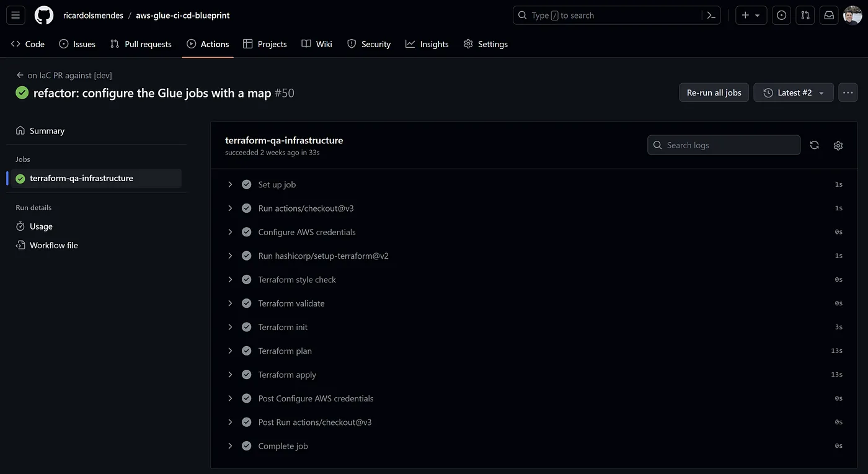This screenshot has width=868, height=474.
Task: Click the Terraform apply checkmark icon
Action: [247, 375]
